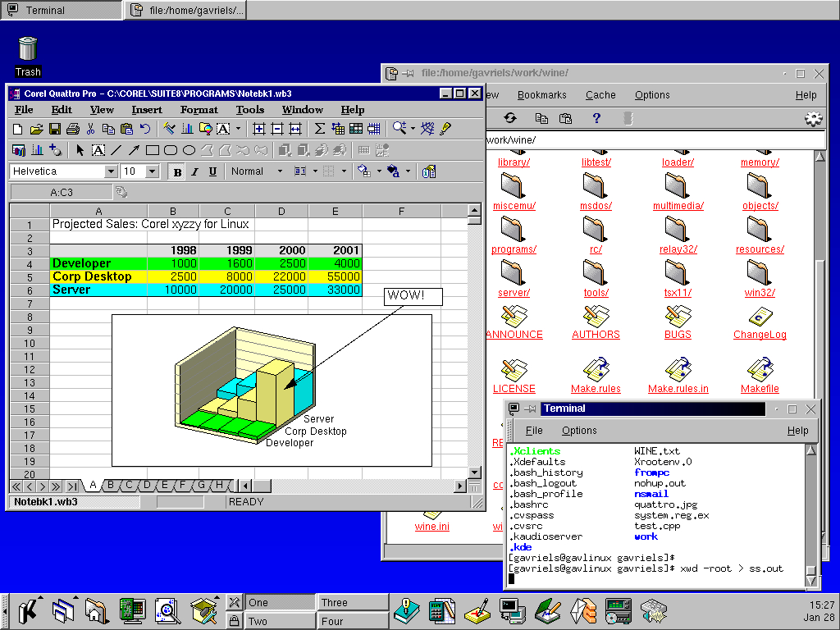Select the ellipse shape tool
The height and width of the screenshot is (630, 840).
(x=189, y=150)
